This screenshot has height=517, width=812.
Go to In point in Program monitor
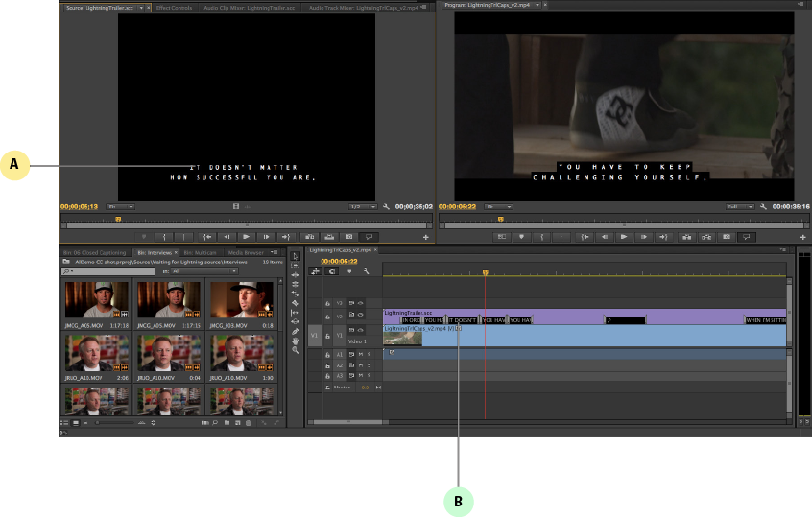click(585, 237)
